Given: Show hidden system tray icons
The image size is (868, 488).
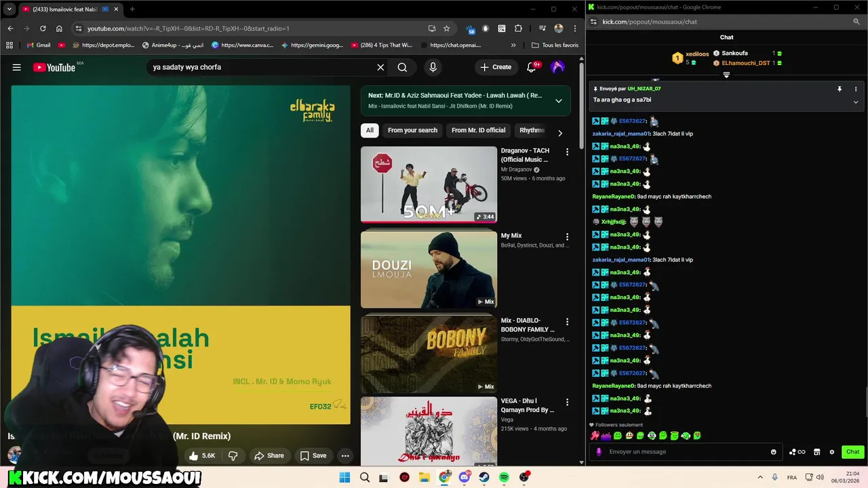Looking at the screenshot, I should pyautogui.click(x=760, y=477).
